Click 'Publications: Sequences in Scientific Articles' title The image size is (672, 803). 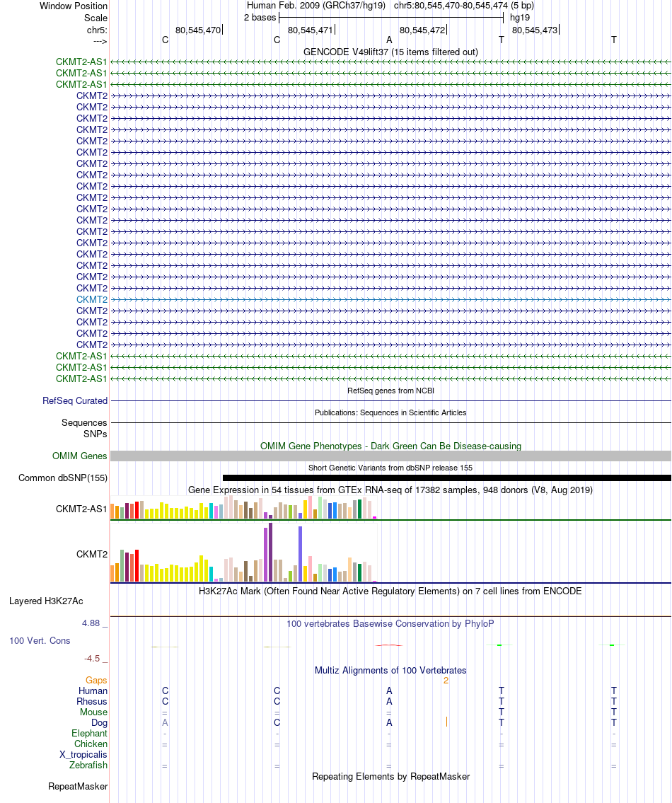coord(390,412)
